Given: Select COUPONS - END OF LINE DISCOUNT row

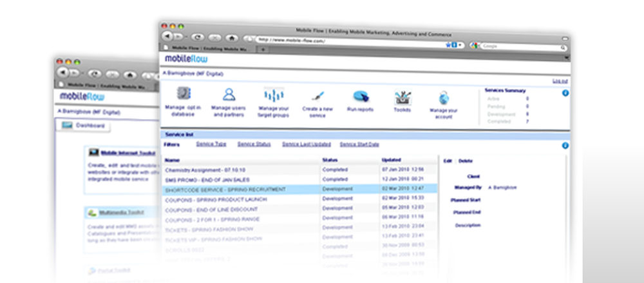Looking at the screenshot, I should pyautogui.click(x=300, y=209).
